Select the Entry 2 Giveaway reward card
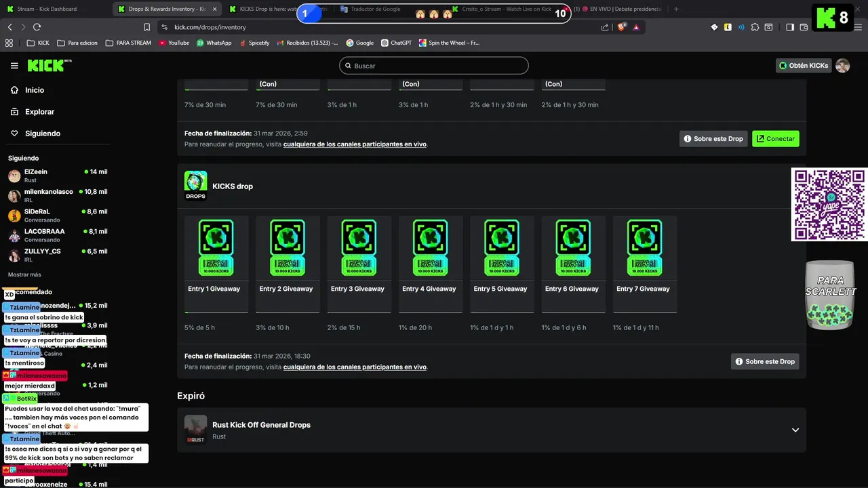The height and width of the screenshot is (488, 868). 288,264
